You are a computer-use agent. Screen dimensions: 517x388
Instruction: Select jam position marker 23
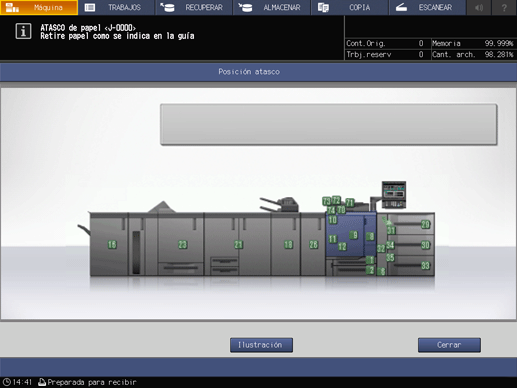pos(182,245)
